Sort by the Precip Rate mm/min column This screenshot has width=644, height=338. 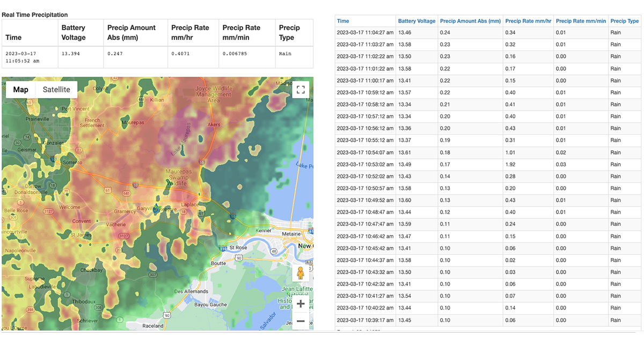(582, 21)
